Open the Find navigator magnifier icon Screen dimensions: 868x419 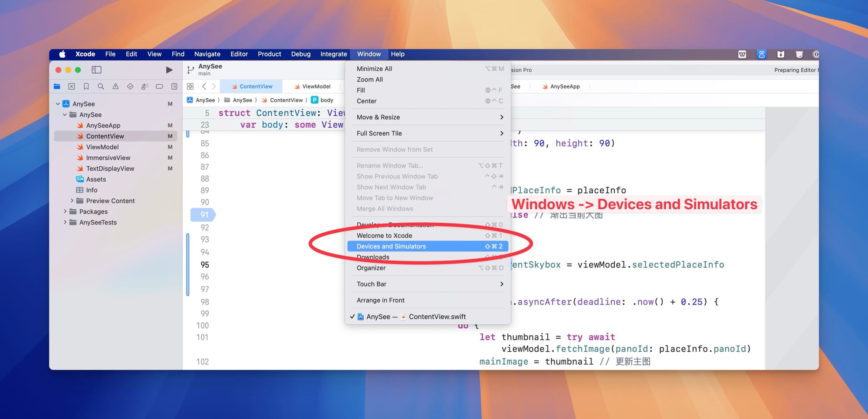pos(101,86)
